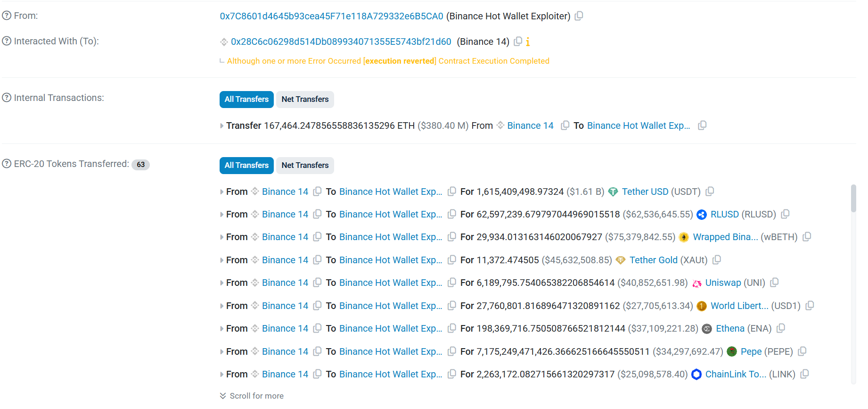Copy ChainLink LINK token address
868x409 pixels.
pyautogui.click(x=805, y=374)
